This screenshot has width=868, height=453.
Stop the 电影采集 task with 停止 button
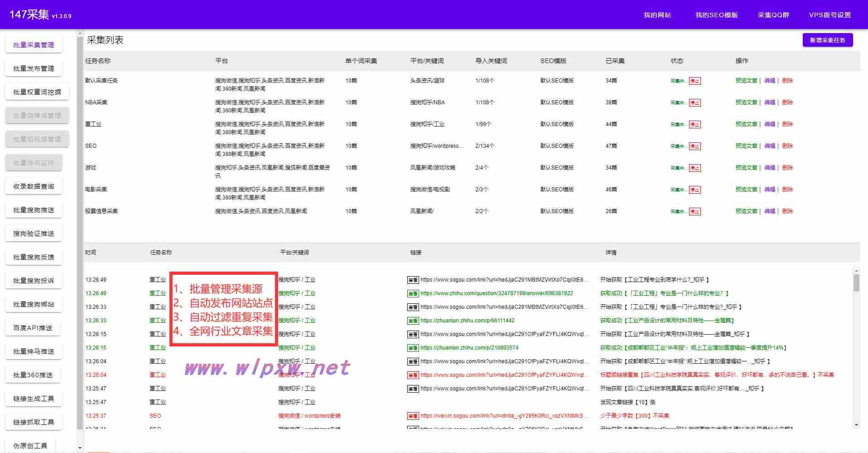pos(695,190)
